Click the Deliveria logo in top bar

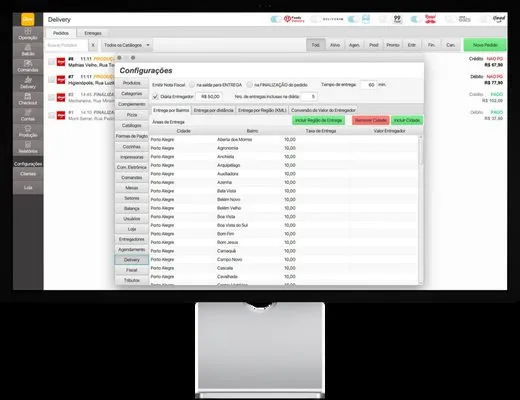click(x=333, y=19)
